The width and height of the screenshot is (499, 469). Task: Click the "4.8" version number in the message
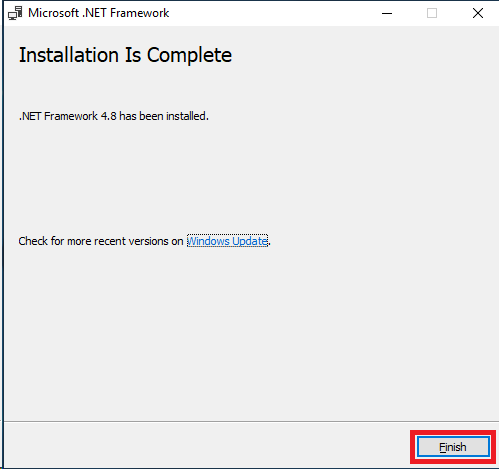pos(109,116)
